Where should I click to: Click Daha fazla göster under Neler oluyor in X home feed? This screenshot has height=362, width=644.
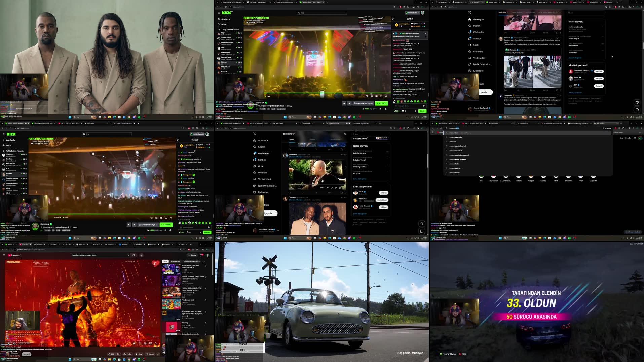575,58
